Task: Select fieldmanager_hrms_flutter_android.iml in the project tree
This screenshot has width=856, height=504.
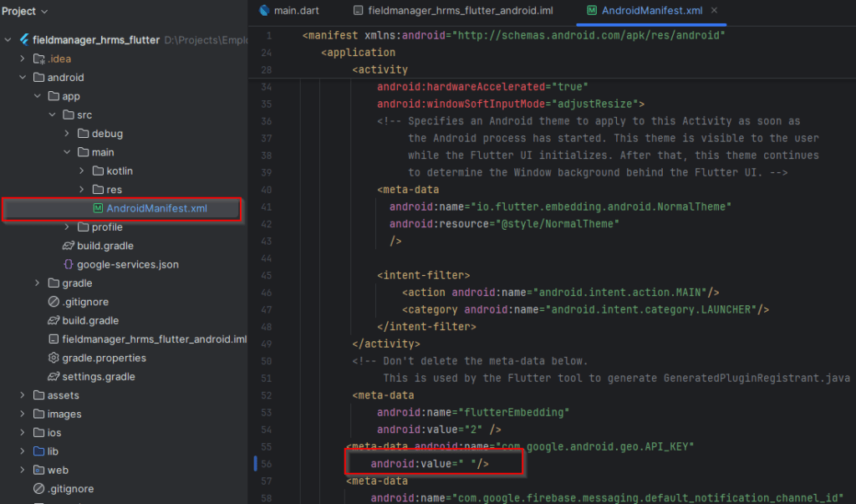Action: click(x=154, y=339)
